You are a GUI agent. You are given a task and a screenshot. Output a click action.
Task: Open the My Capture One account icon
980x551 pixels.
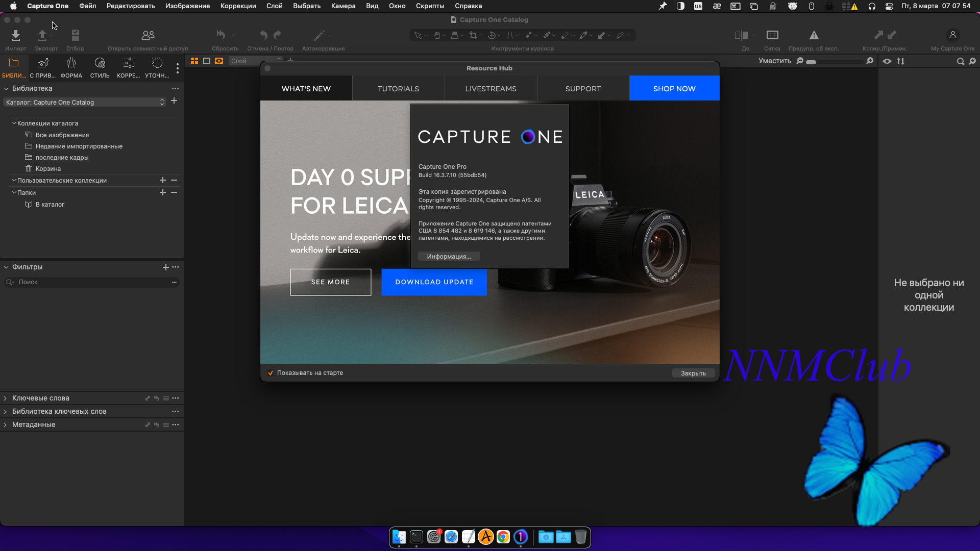pos(952,35)
